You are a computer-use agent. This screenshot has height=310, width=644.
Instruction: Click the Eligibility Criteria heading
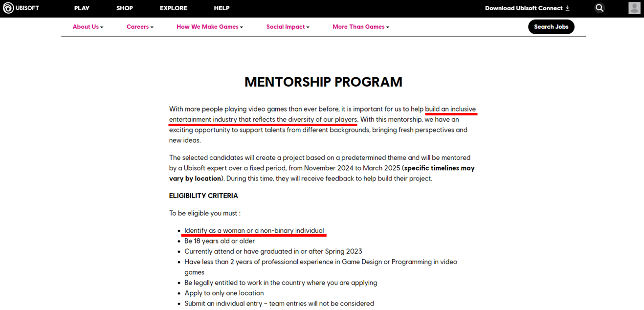[203, 196]
